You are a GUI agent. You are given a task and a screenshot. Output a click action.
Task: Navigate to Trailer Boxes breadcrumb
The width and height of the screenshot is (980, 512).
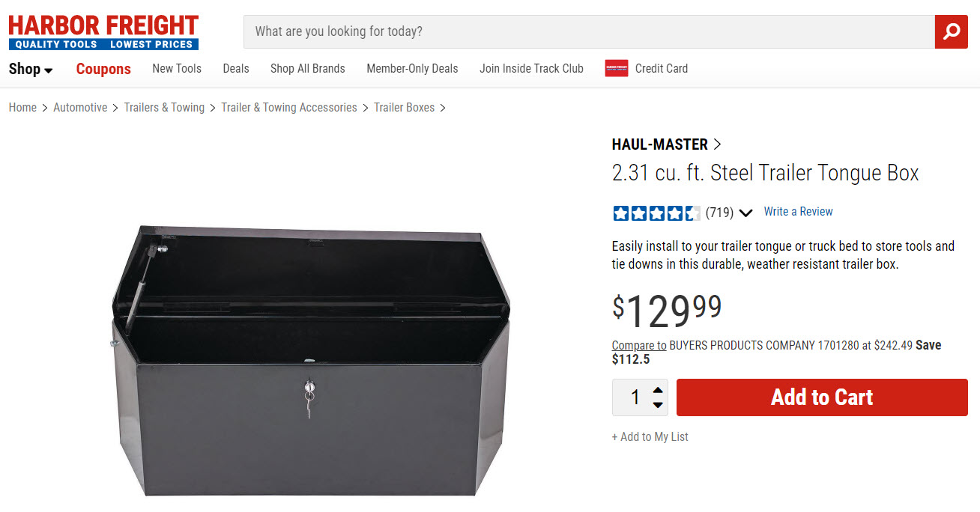404,108
